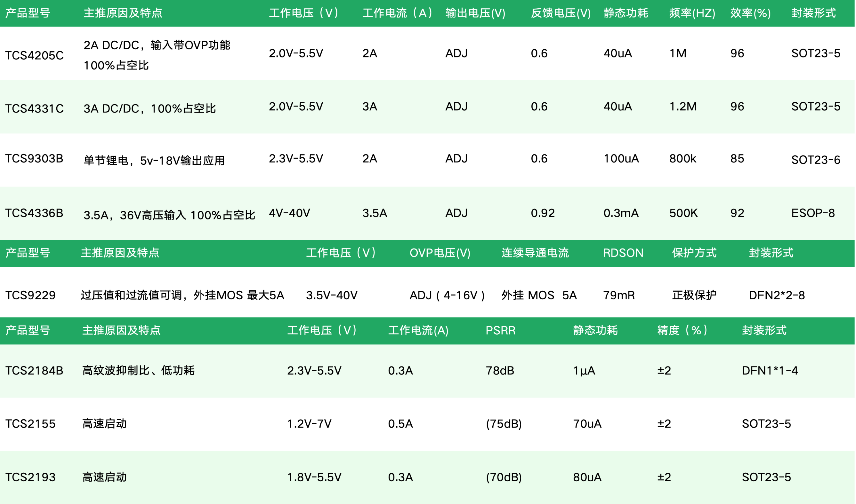Select product model TCS4205C
Image resolution: width=856 pixels, height=504 pixels.
click(x=34, y=55)
